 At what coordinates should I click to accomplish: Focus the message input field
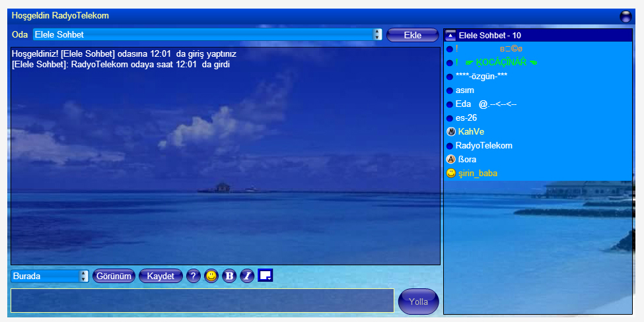pos(202,300)
